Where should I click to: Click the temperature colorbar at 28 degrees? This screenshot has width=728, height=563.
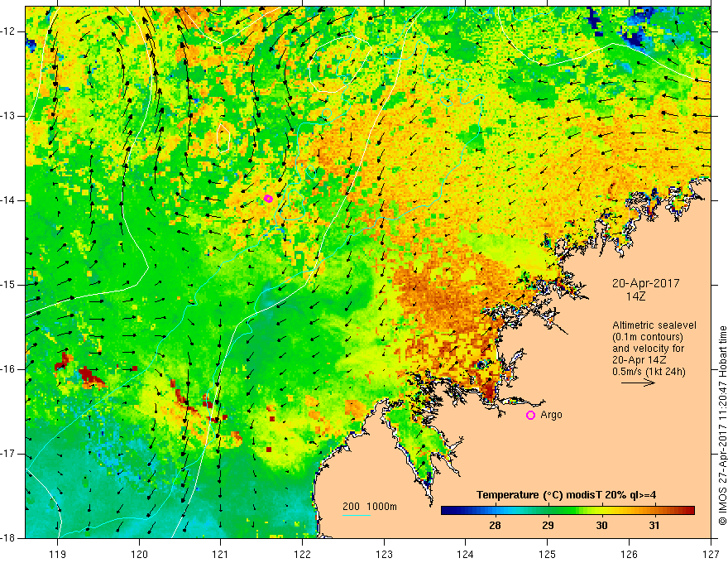tap(495, 511)
